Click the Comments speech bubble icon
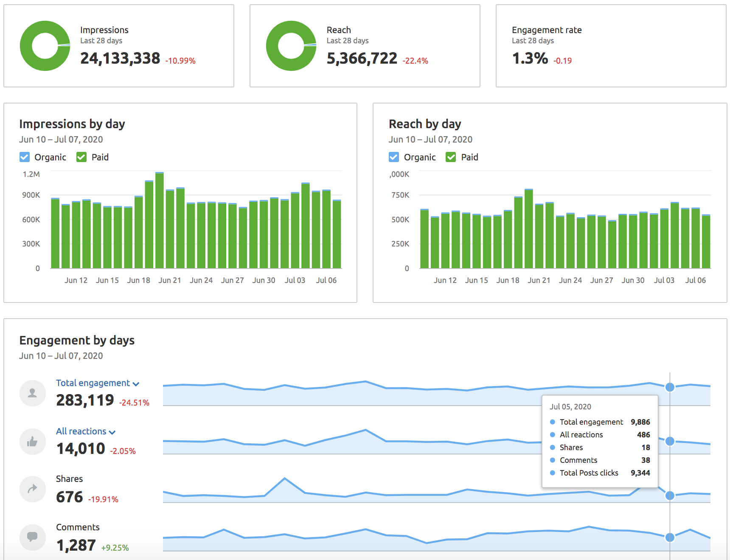The height and width of the screenshot is (560, 730). [33, 538]
